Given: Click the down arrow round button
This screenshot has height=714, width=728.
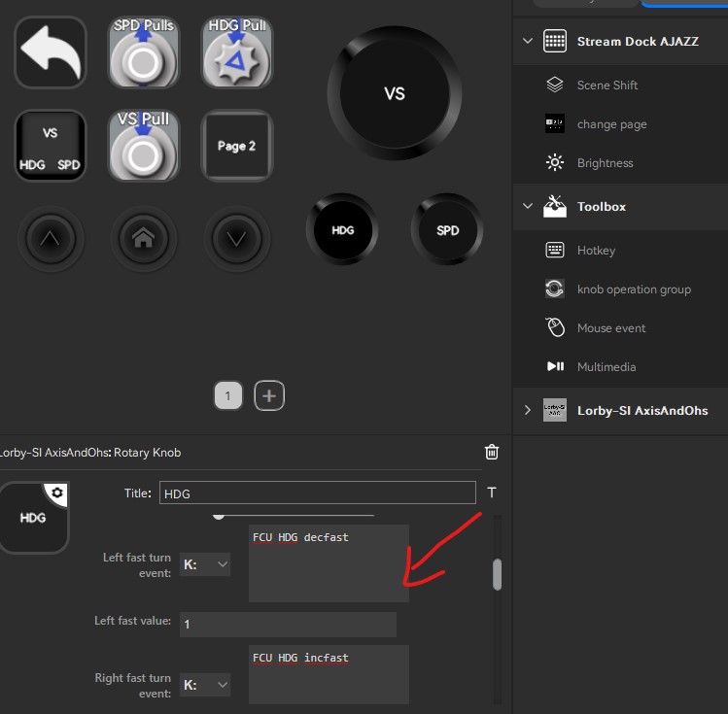Looking at the screenshot, I should click(x=237, y=238).
